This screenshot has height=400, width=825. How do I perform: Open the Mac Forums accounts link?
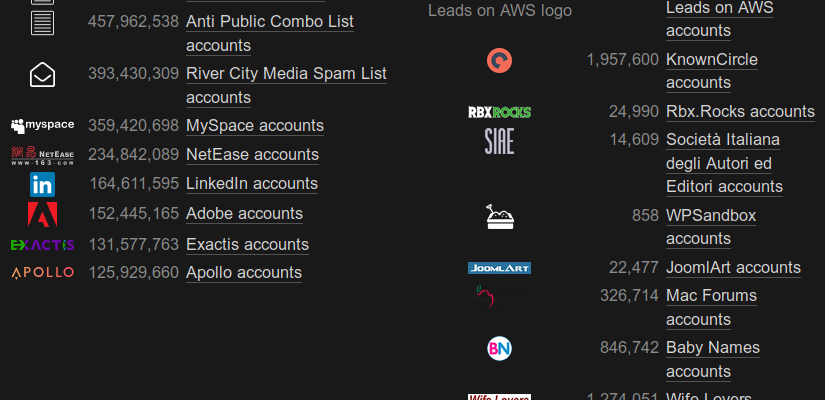[711, 307]
